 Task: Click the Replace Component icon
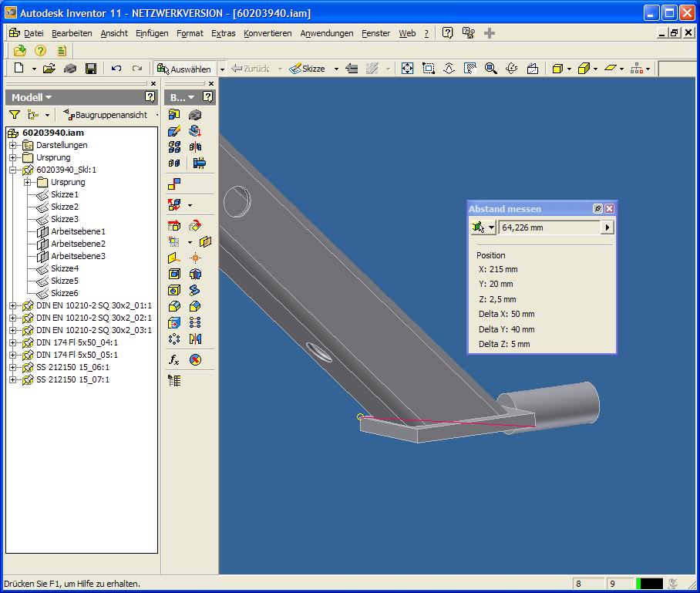tap(174, 205)
